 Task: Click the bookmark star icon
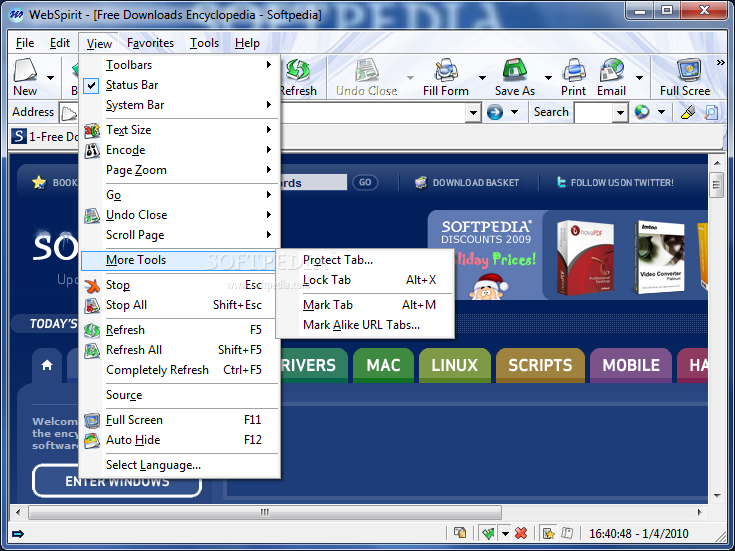pos(39,182)
